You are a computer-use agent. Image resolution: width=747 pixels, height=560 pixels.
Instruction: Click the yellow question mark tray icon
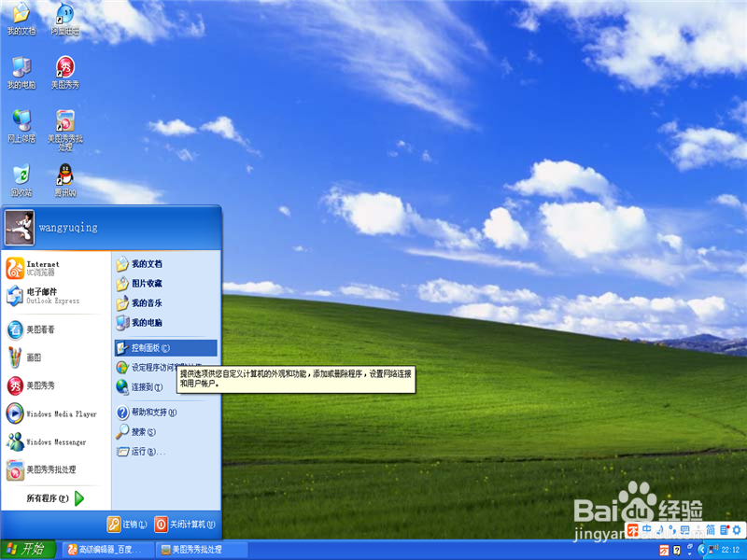coord(676,551)
